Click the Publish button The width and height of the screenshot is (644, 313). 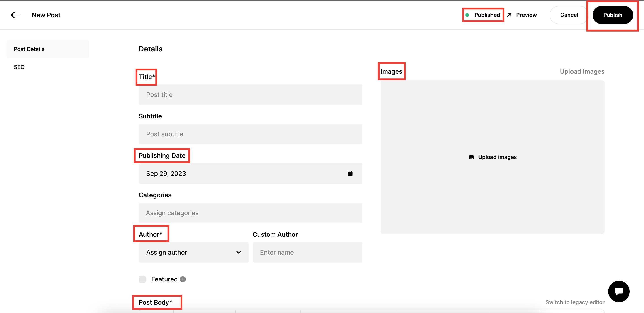pyautogui.click(x=612, y=15)
